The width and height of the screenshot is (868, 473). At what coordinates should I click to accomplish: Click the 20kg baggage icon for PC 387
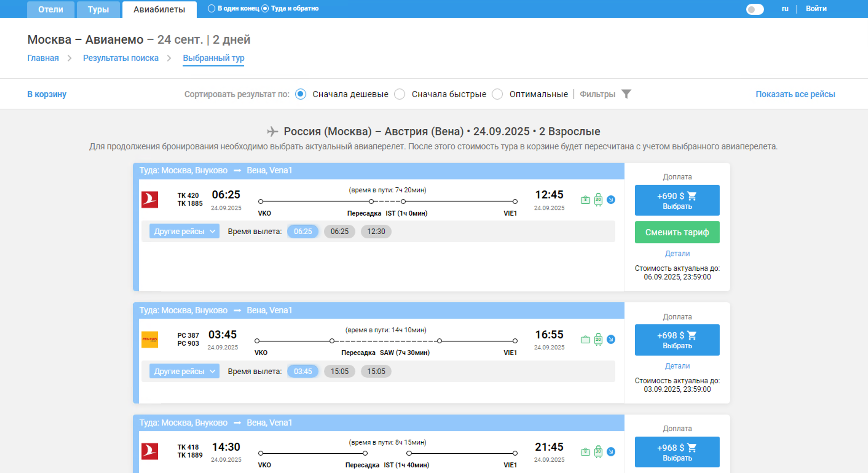598,339
